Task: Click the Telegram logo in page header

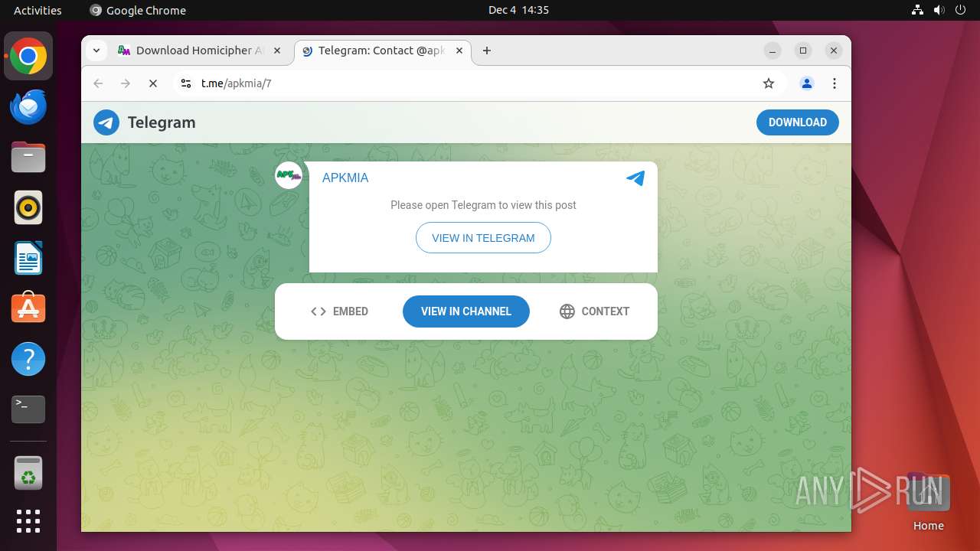Action: (x=106, y=122)
